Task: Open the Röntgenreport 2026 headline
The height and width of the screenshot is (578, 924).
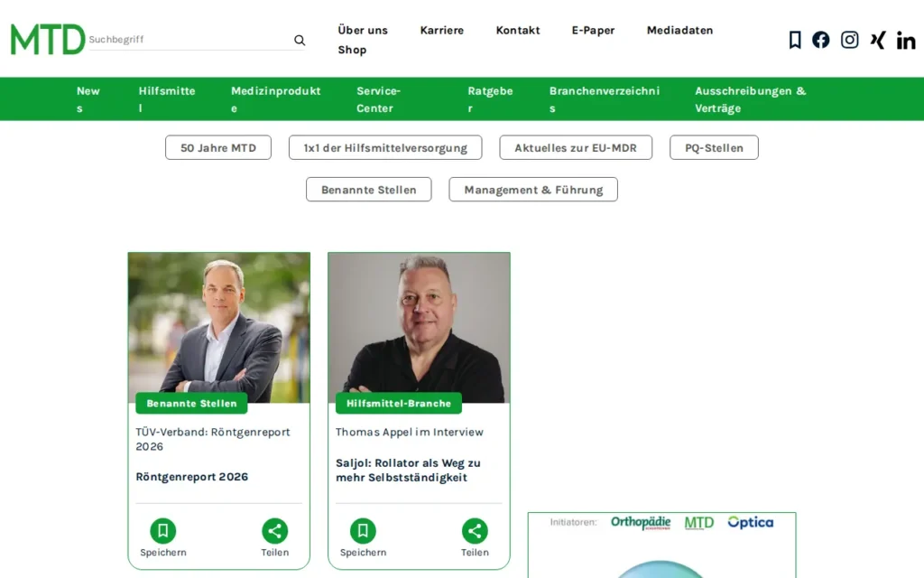Action: (191, 477)
